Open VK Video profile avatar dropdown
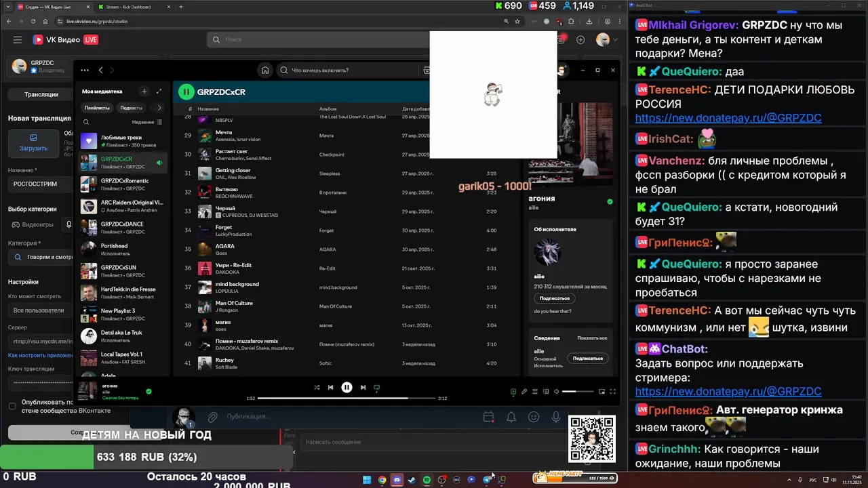868x488 pixels. [606, 40]
